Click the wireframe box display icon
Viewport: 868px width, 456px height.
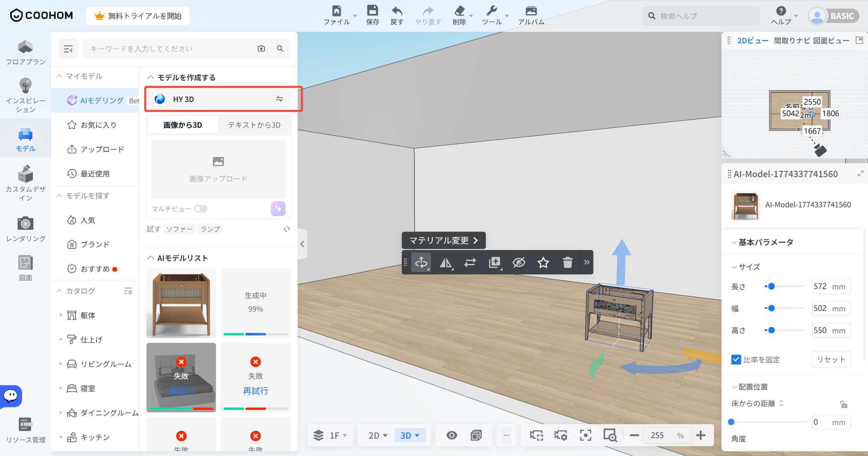coord(476,435)
